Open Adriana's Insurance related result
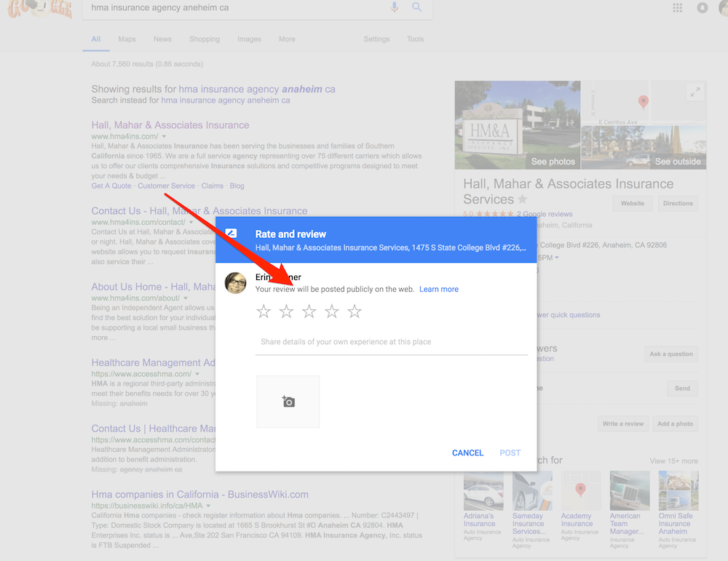728x561 pixels. (483, 506)
